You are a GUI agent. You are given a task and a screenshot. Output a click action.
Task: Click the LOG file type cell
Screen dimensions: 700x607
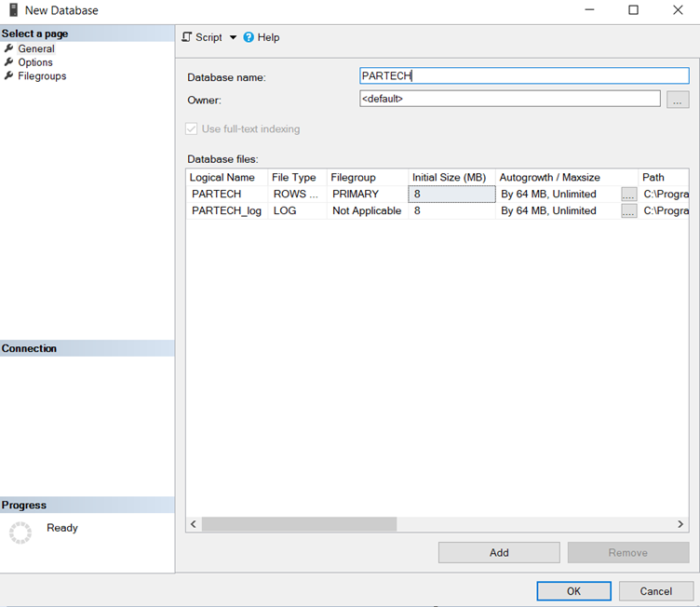coord(297,210)
